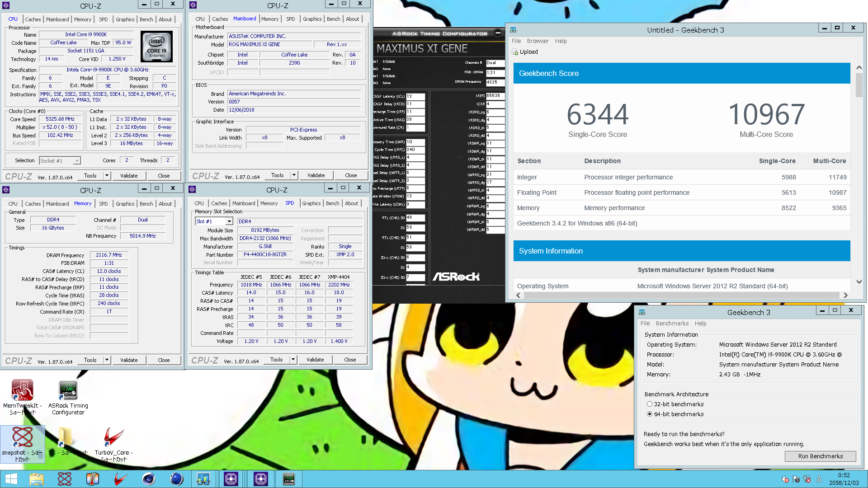Viewport: 868px width, 488px height.
Task: Switch to ASRock Timing Configurator taskbar icon
Action: 288,479
